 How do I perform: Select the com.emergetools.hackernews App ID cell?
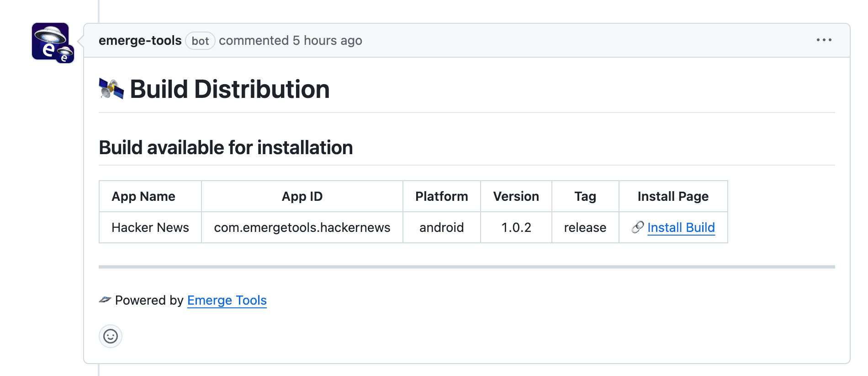(x=302, y=227)
